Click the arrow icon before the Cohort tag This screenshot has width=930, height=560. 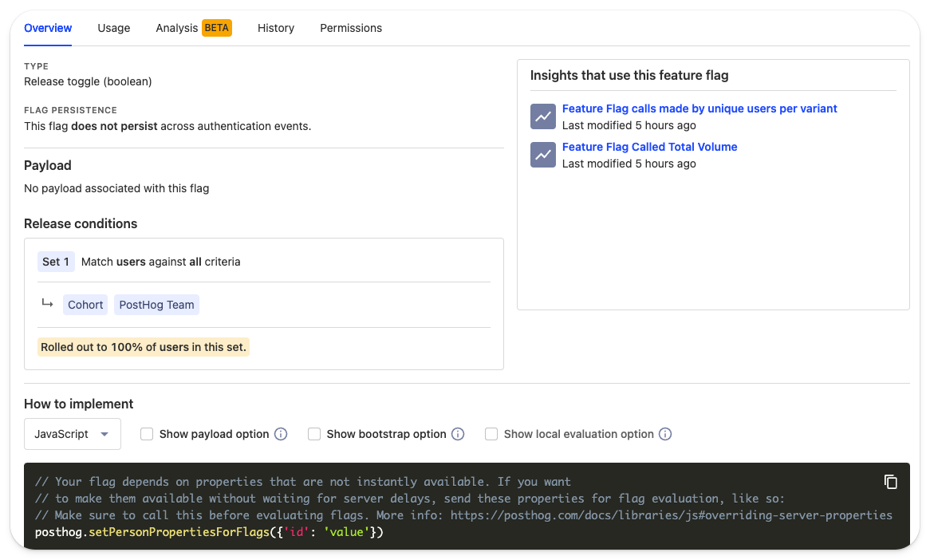[48, 304]
